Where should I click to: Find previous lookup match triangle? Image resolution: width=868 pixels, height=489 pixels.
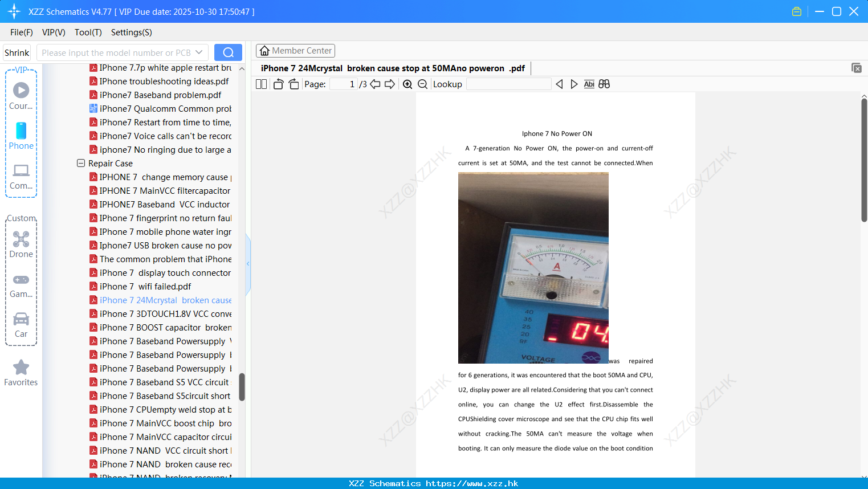[x=559, y=84]
